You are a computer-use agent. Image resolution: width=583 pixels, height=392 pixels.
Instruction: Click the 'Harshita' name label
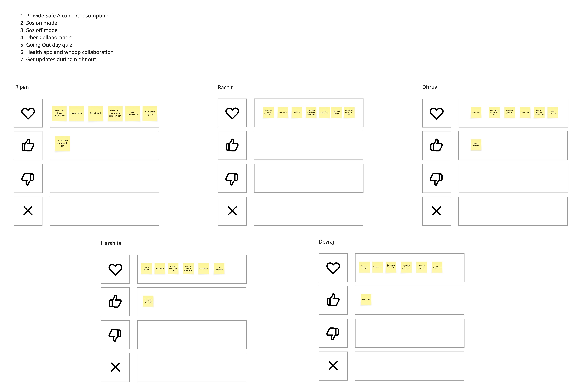111,243
